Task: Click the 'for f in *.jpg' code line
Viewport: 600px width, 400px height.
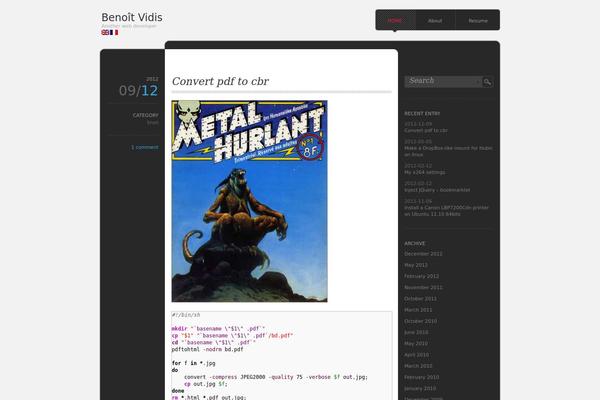Action: pyautogui.click(x=194, y=363)
